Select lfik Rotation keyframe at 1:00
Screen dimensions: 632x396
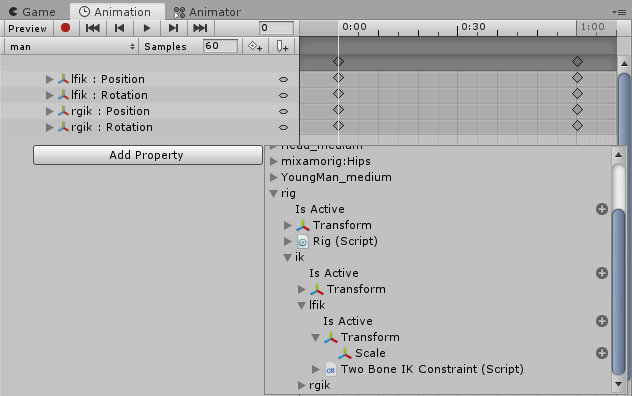tap(577, 94)
